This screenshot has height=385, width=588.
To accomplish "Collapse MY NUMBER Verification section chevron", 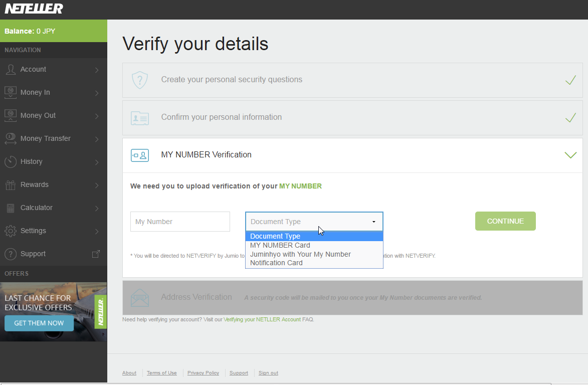I will click(x=570, y=155).
